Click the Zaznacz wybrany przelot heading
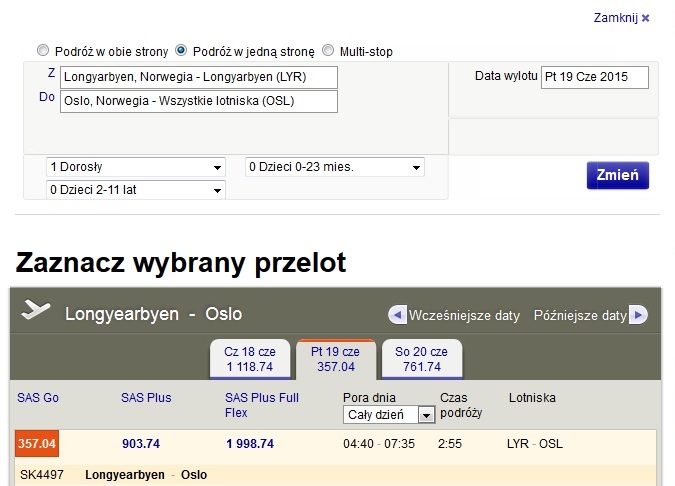675x486 pixels. coord(181,263)
